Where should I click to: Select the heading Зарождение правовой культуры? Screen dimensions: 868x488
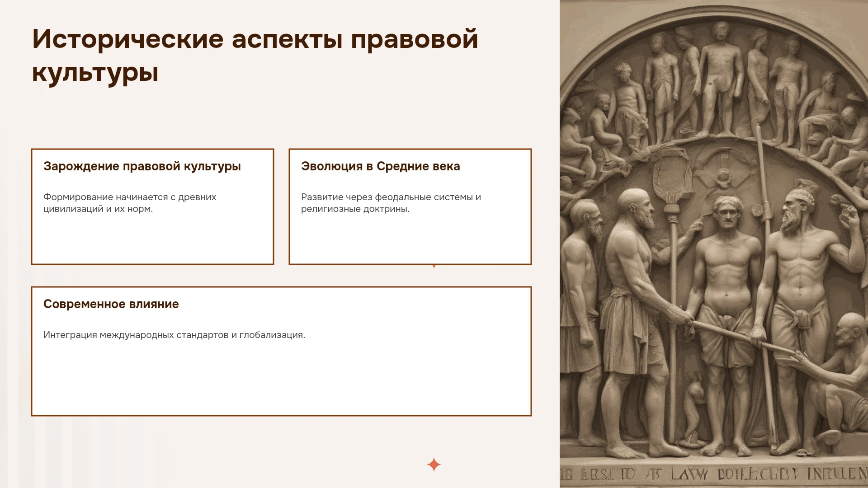(x=142, y=166)
